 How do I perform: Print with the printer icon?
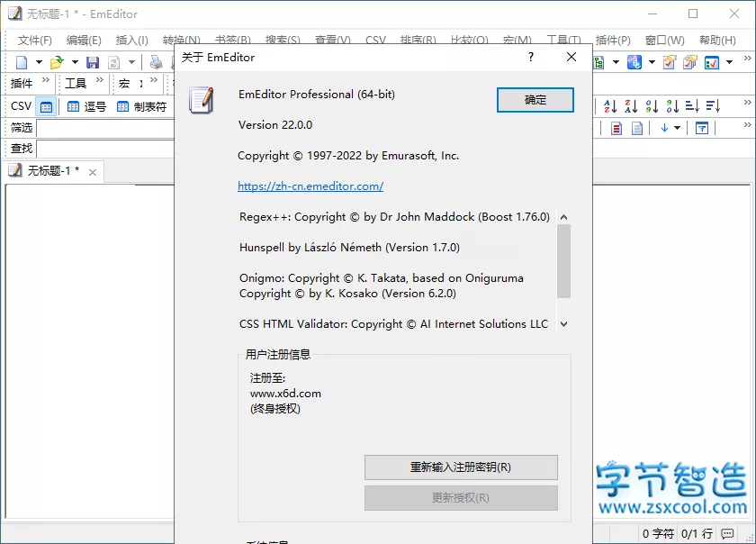point(156,62)
